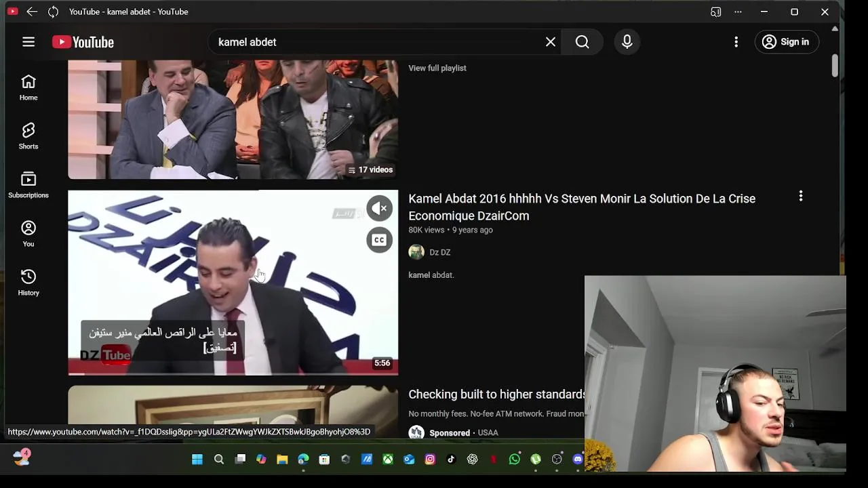
Task: Click the Sign in button
Action: tap(787, 42)
